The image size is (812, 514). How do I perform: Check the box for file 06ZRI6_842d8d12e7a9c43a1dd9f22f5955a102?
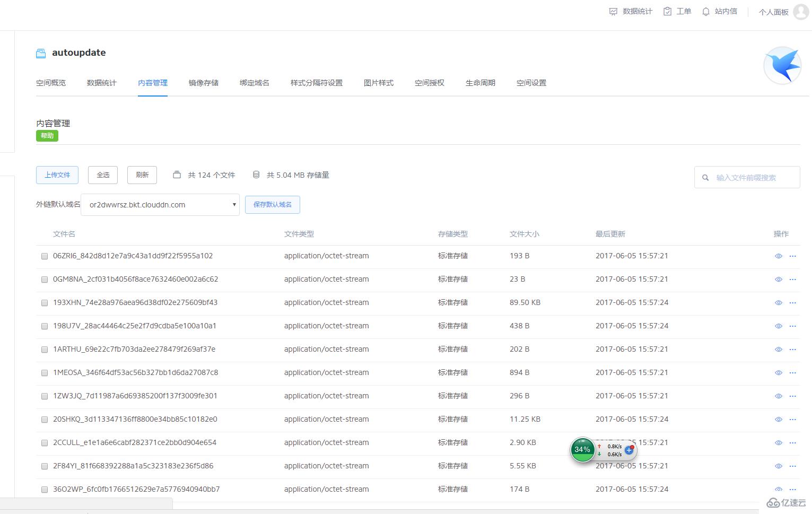45,256
